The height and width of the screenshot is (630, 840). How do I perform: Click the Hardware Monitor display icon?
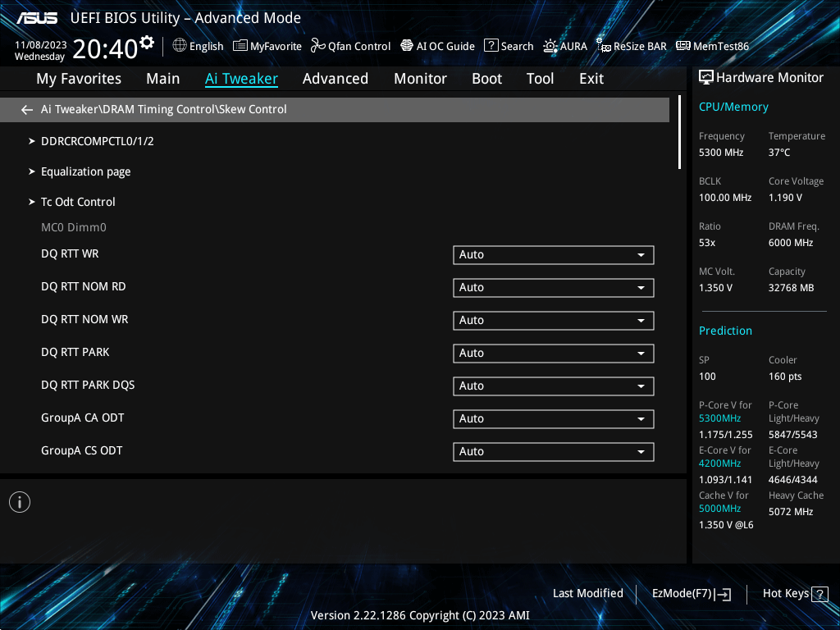(706, 78)
